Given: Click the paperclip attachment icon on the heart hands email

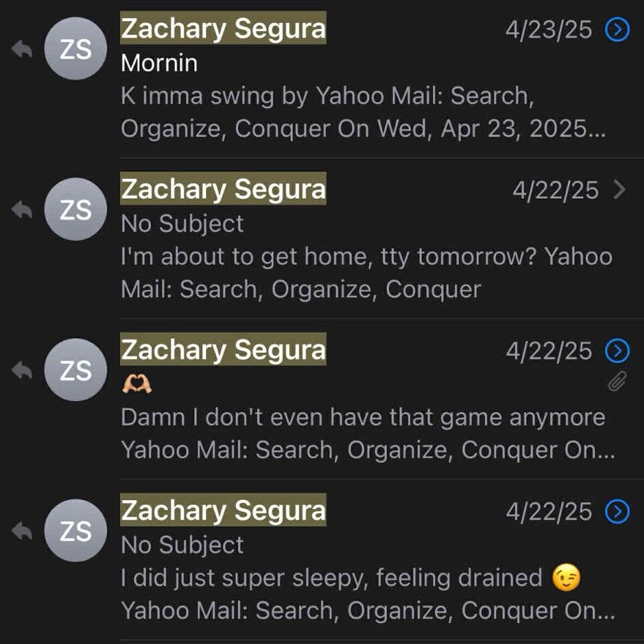Looking at the screenshot, I should pyautogui.click(x=617, y=381).
